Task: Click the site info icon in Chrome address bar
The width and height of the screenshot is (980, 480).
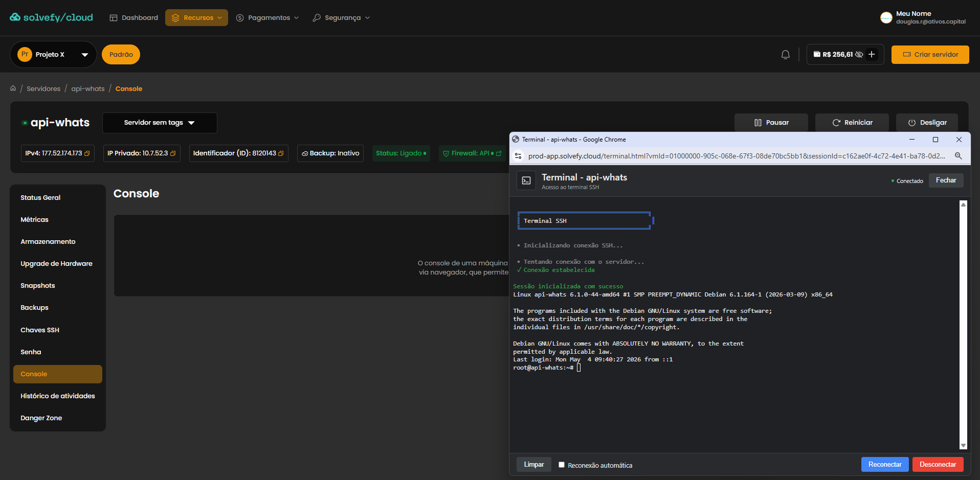Action: point(518,156)
